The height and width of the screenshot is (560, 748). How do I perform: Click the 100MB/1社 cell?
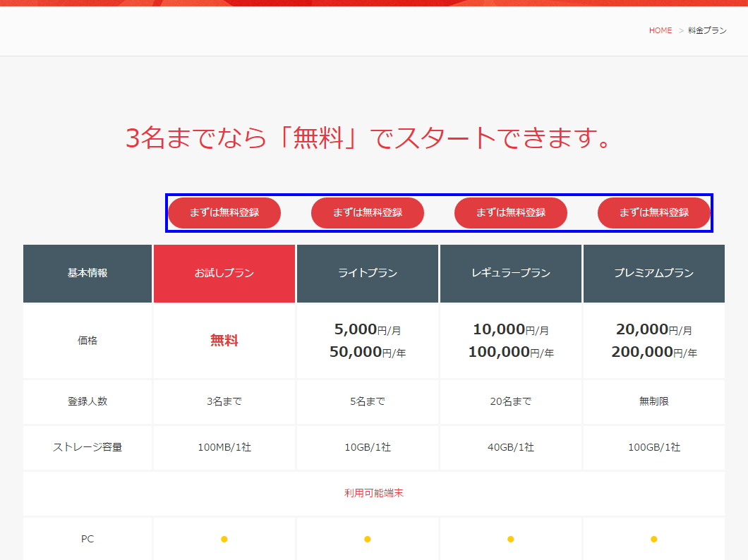(x=224, y=447)
